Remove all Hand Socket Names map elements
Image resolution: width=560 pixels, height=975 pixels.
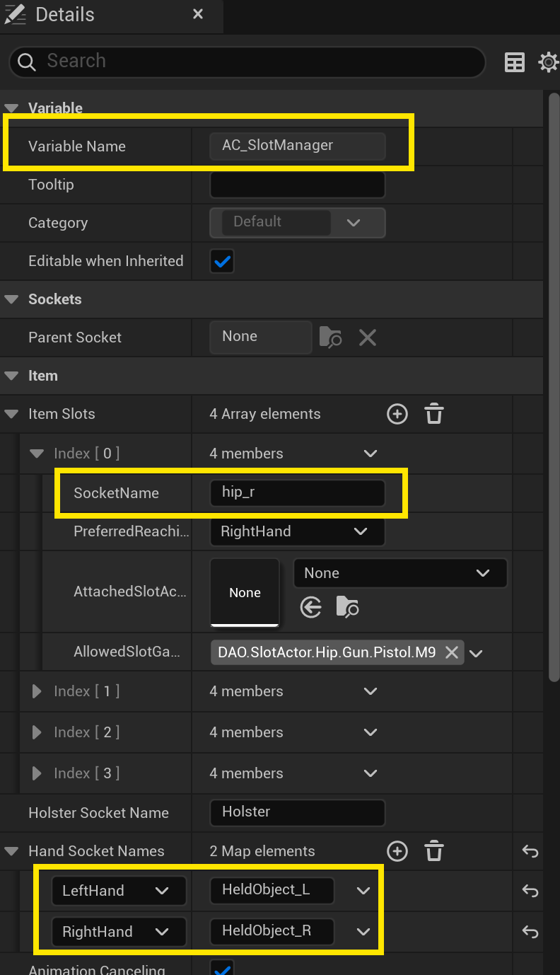(434, 851)
